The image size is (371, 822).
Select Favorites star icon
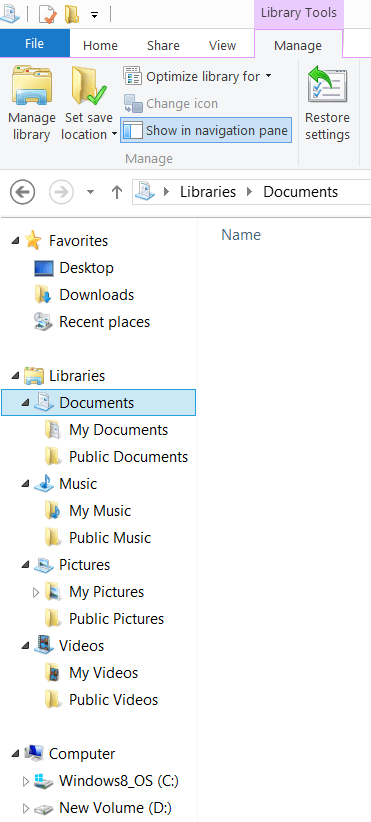click(x=33, y=241)
